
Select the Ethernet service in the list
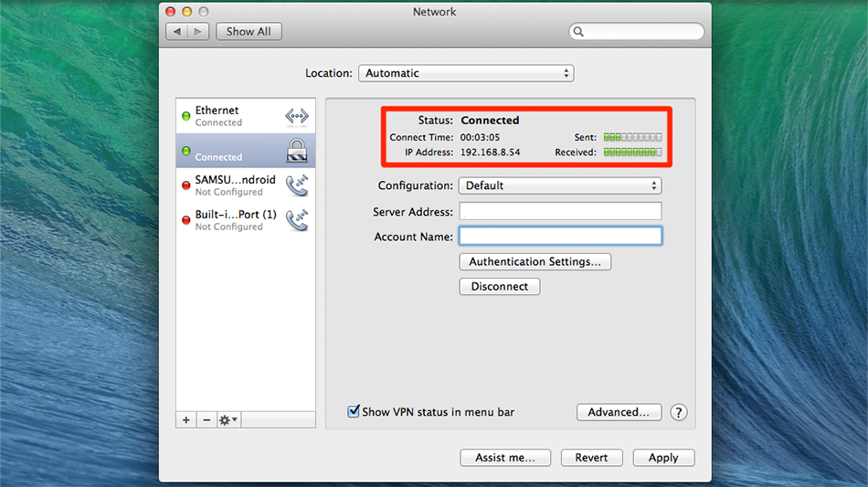click(x=228, y=116)
